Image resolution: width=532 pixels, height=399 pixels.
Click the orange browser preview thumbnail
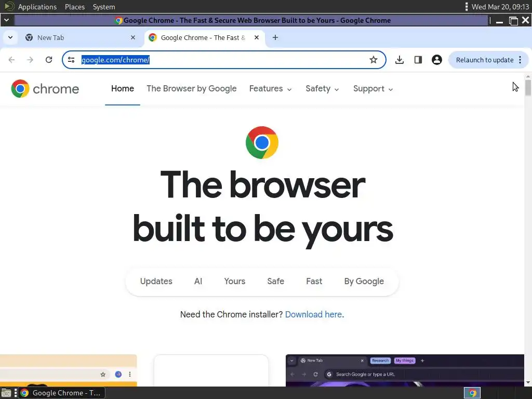68,370
